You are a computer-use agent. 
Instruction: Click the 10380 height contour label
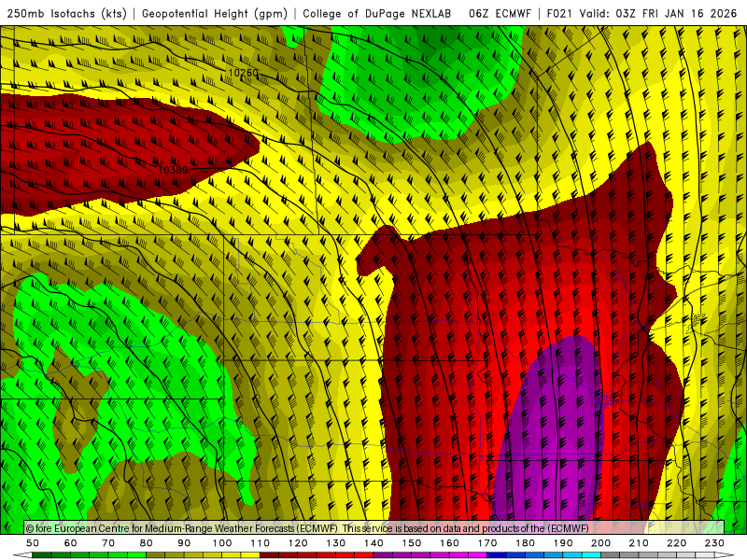click(173, 170)
